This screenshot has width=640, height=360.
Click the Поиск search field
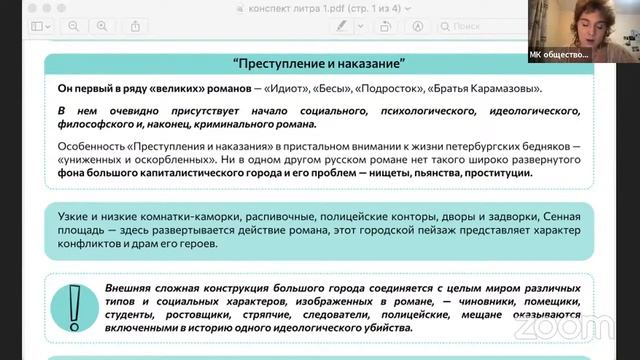tap(482, 27)
